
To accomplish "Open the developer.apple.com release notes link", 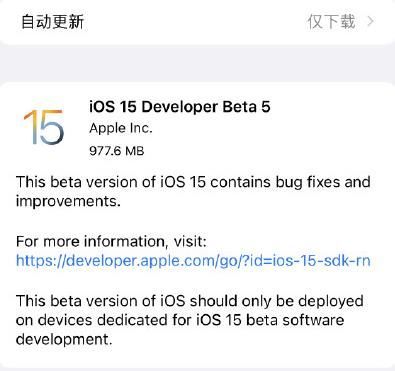I will [x=193, y=261].
